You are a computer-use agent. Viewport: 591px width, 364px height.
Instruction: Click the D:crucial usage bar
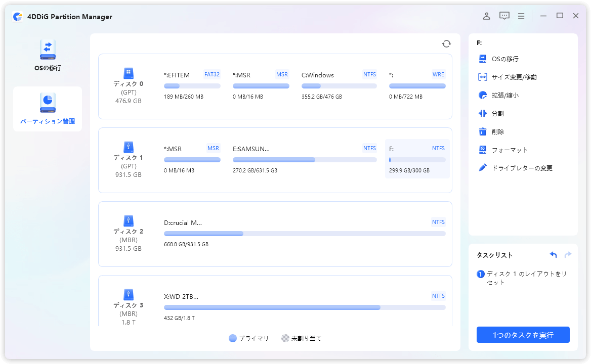pyautogui.click(x=305, y=234)
